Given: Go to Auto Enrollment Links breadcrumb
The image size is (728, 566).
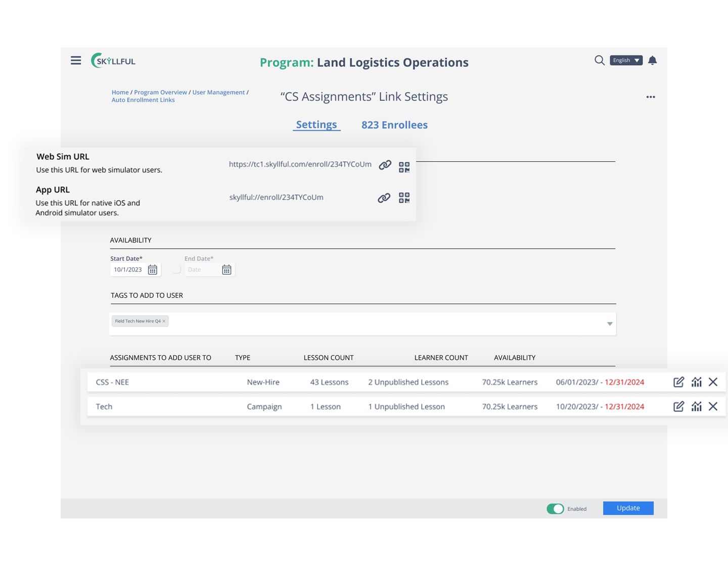Looking at the screenshot, I should click(x=143, y=100).
